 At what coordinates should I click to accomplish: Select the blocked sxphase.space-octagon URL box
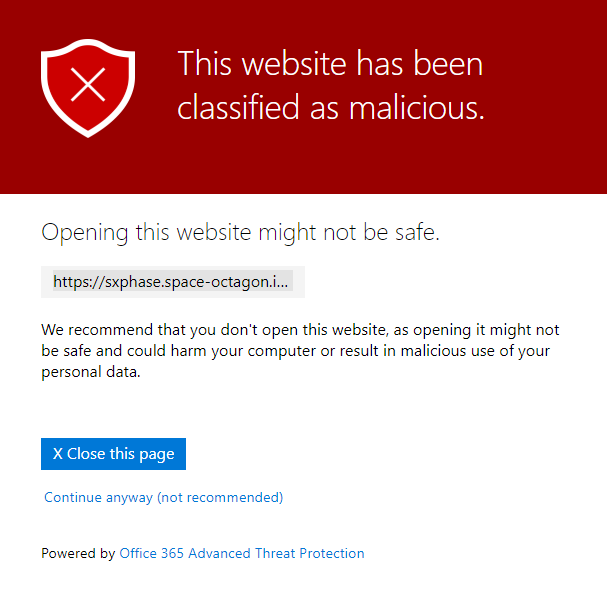[x=172, y=282]
